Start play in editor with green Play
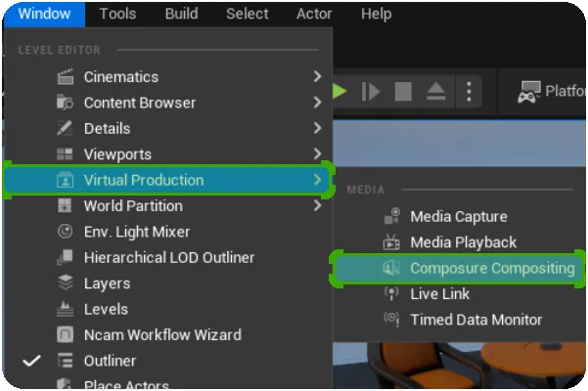588x391 pixels. tap(339, 91)
